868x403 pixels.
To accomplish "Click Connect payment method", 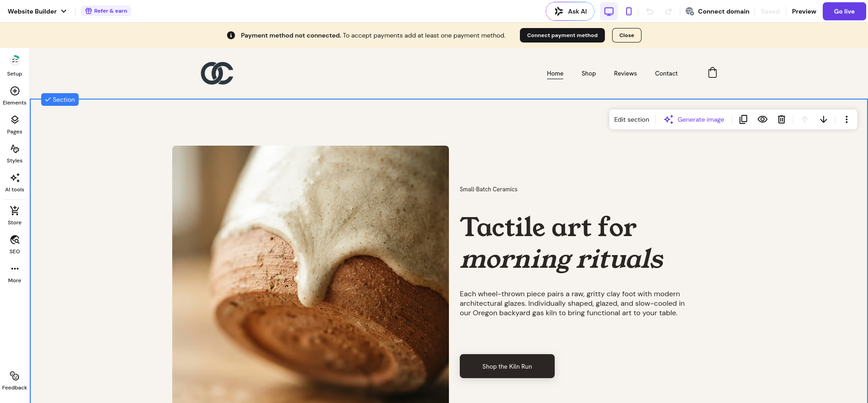I will [562, 35].
